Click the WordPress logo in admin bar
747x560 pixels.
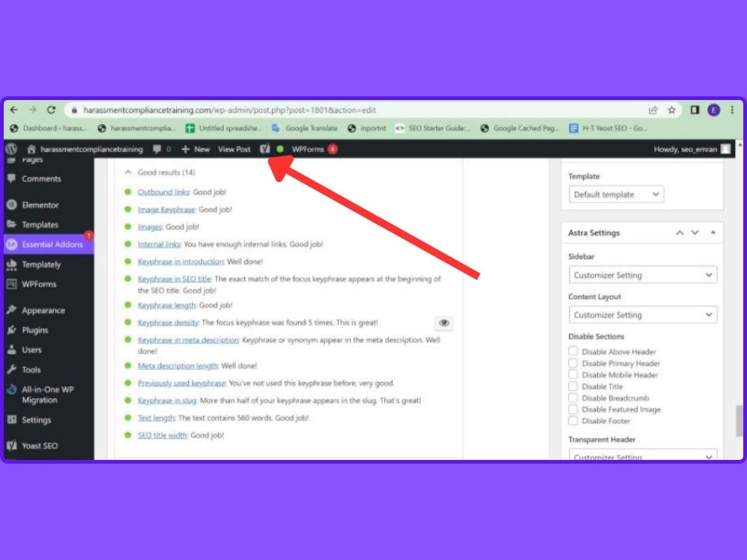(11, 149)
